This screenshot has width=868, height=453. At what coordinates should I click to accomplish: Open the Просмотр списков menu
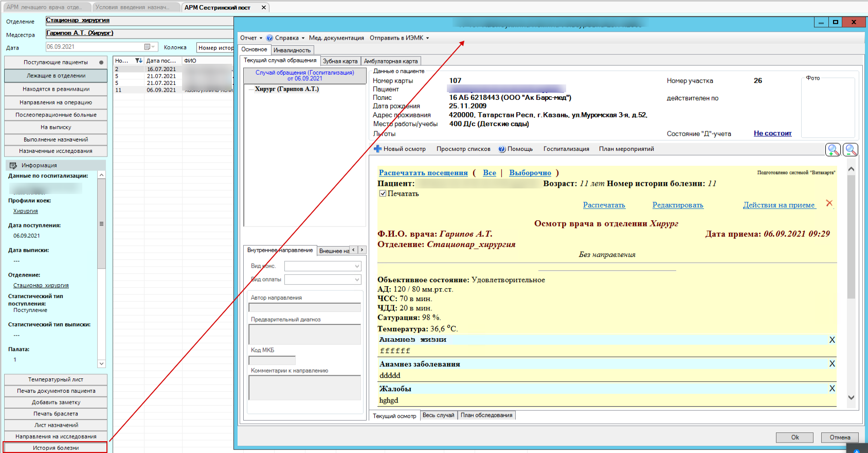click(x=463, y=149)
